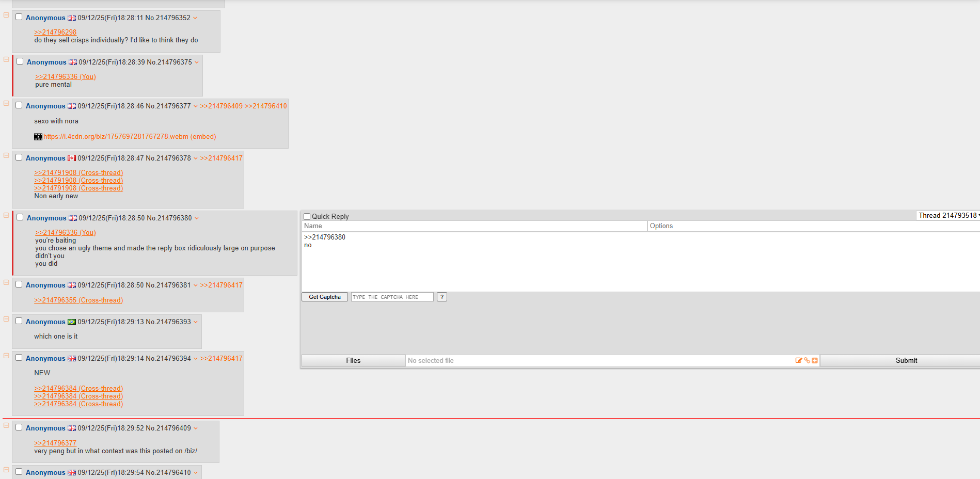
Task: Hide post No.214796394 with the minus icon
Action: 6,356
